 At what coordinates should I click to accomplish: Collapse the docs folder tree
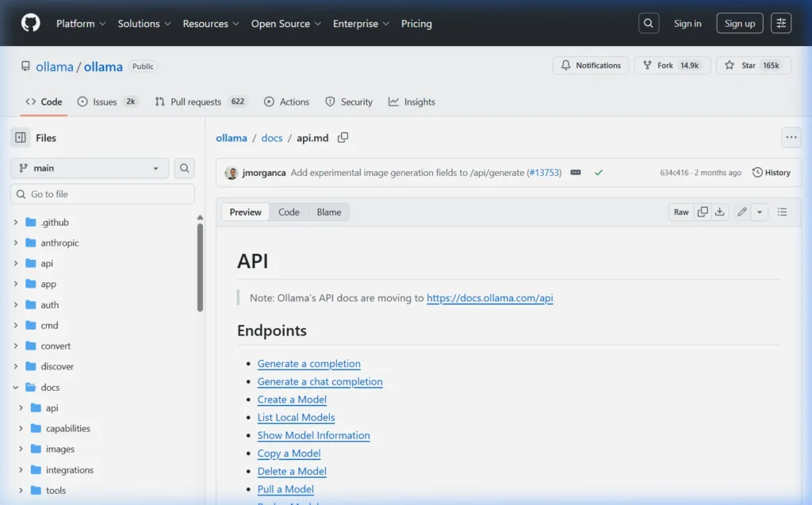(16, 387)
